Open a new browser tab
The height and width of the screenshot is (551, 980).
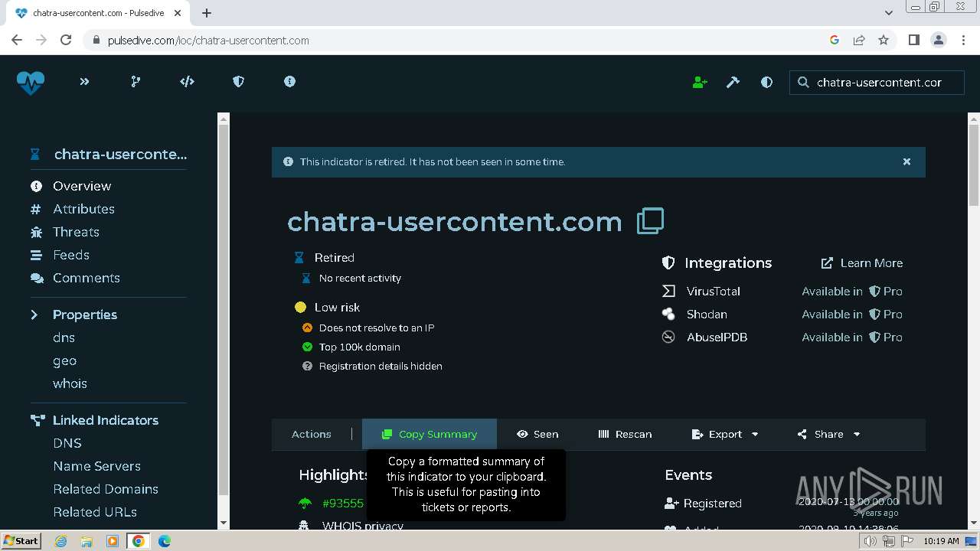[x=207, y=13]
